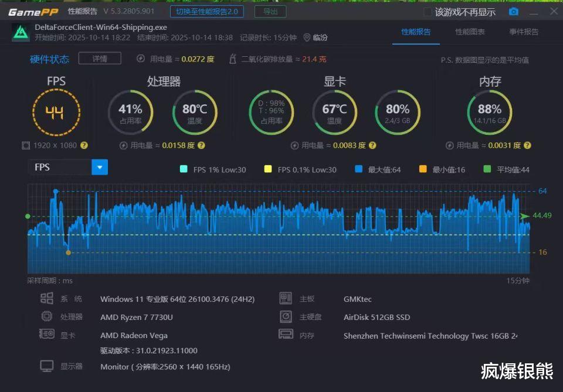Image resolution: width=563 pixels, height=392 pixels.
Task: Click memory power icon beside 0.0031
Action: [x=450, y=145]
